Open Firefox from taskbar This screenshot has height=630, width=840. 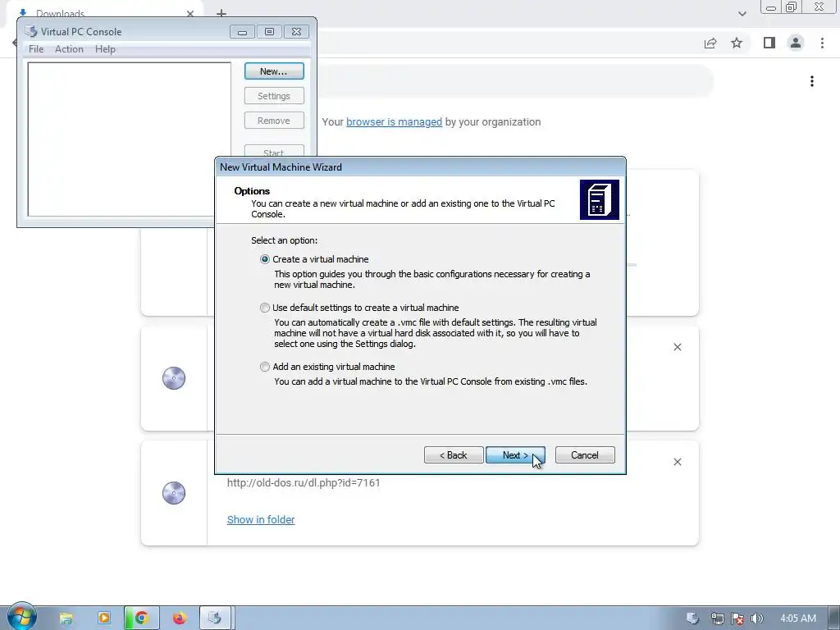click(180, 619)
